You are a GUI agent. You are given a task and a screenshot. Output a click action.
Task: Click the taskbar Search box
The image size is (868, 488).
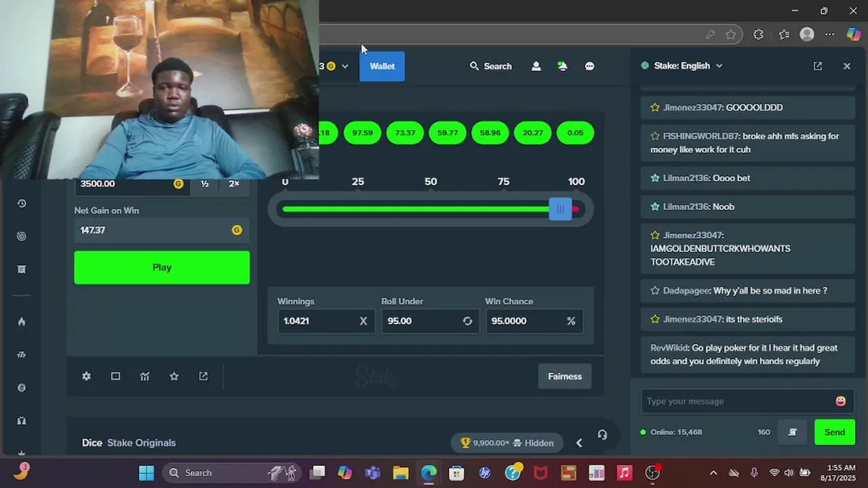pos(233,472)
